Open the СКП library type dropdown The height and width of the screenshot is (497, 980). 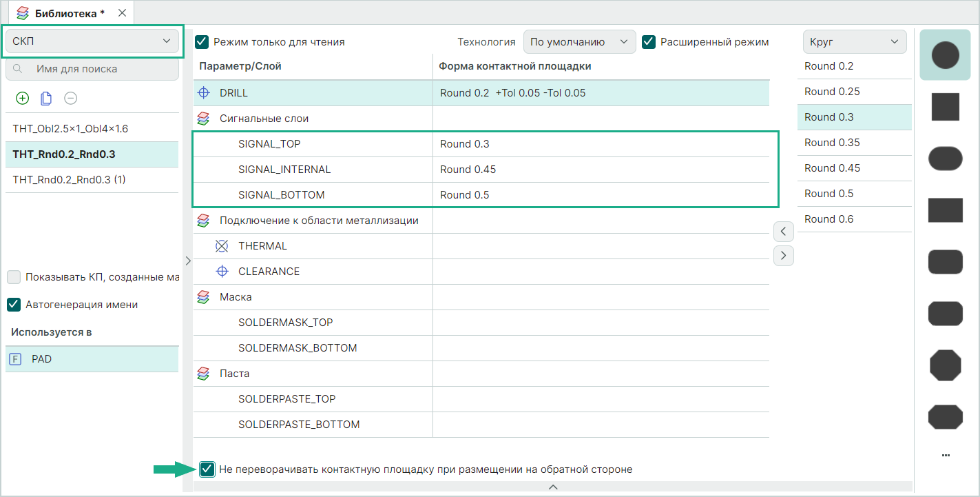[92, 41]
